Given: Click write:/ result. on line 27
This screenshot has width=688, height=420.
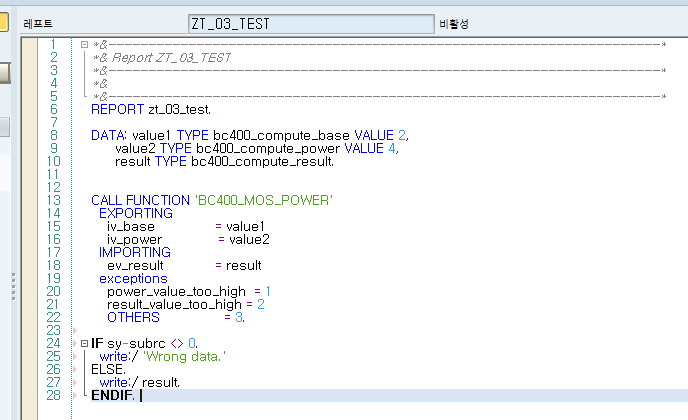Looking at the screenshot, I should coord(140,382).
